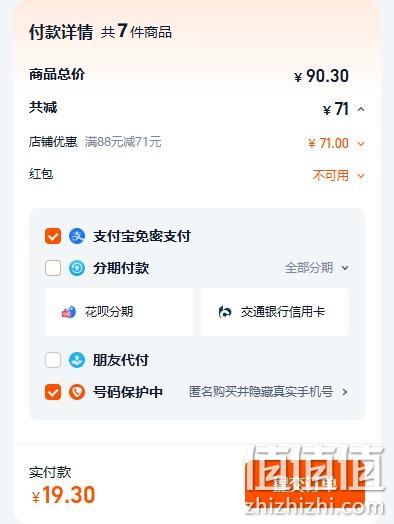Image resolution: width=394 pixels, height=524 pixels.
Task: Click the Huabei installment icon
Action: tap(69, 312)
